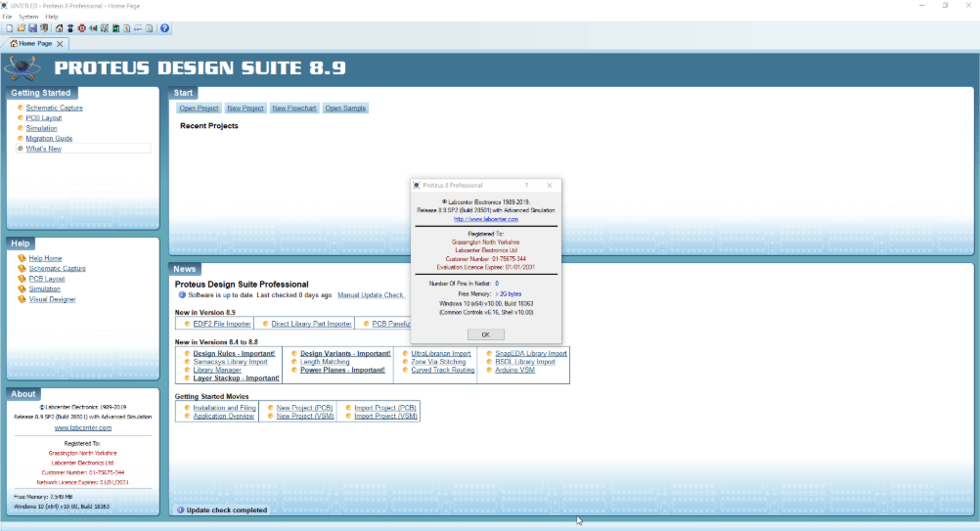Open Schematic Capture from the toolbar icon
This screenshot has width=980, height=531.
point(70,28)
